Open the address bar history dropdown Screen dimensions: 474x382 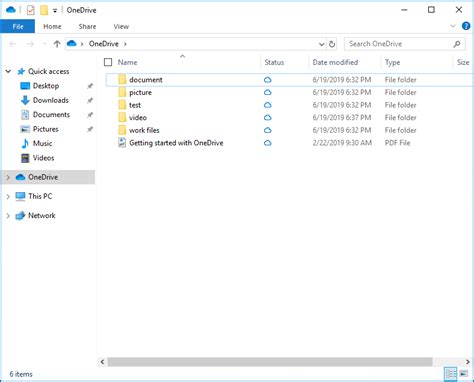click(x=321, y=44)
